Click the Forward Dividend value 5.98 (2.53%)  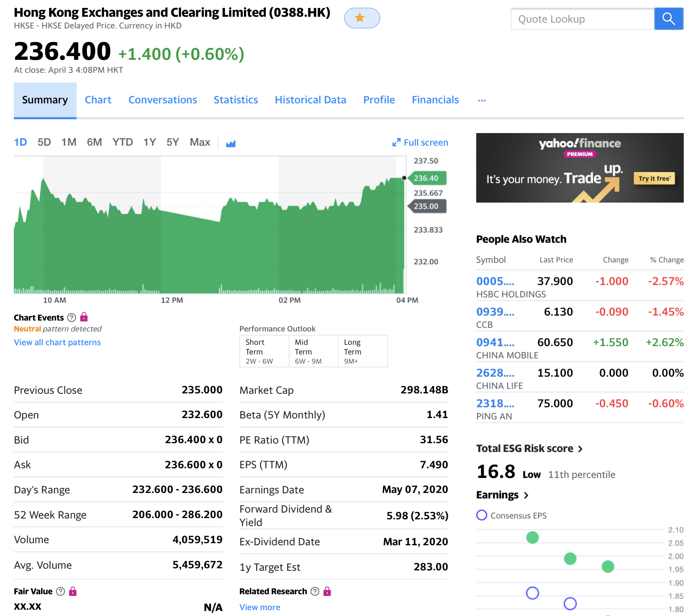point(417,516)
